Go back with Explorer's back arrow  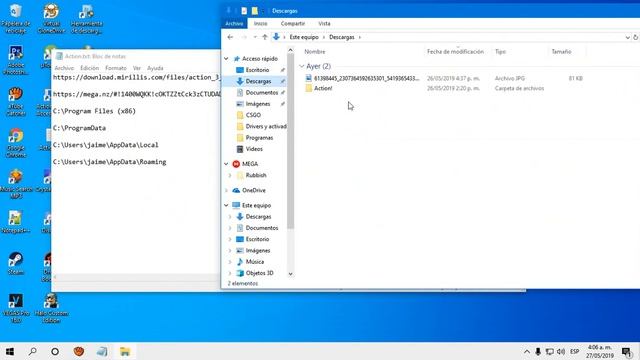(230, 37)
